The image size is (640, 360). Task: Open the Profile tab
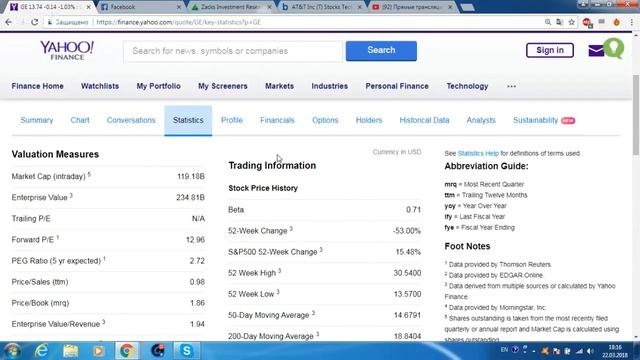232,120
